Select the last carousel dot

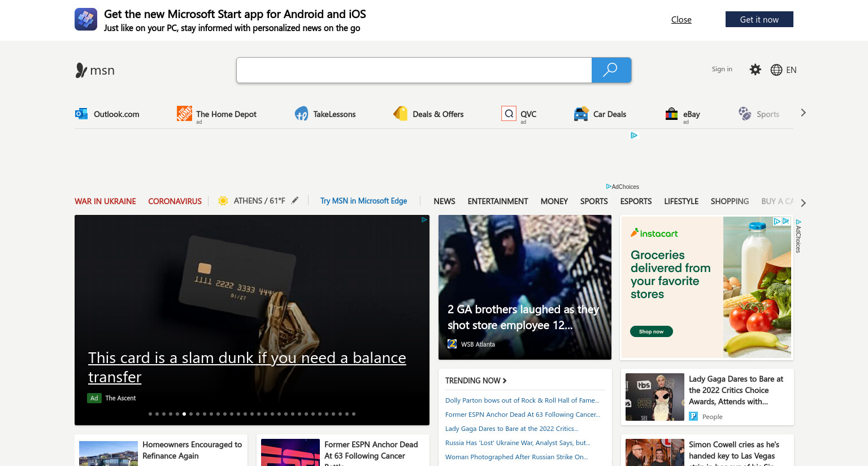[x=354, y=414]
